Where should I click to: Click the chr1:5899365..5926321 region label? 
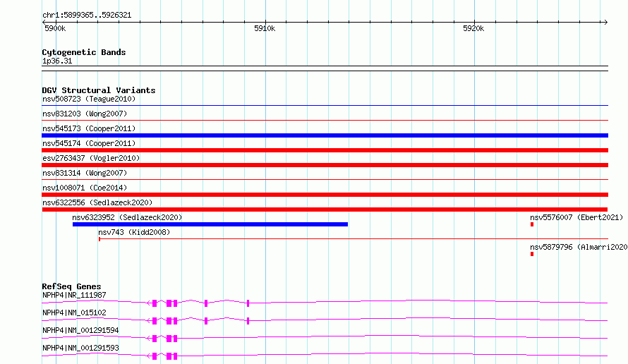pos(87,15)
